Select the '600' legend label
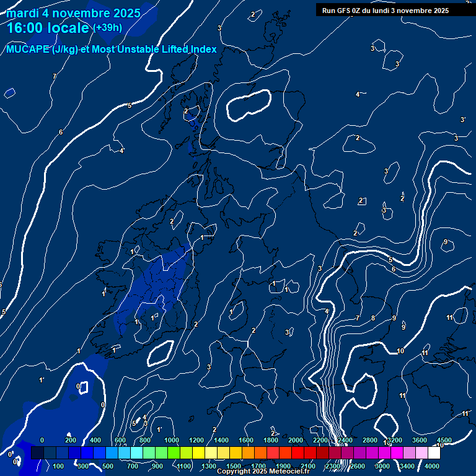 click(120, 440)
